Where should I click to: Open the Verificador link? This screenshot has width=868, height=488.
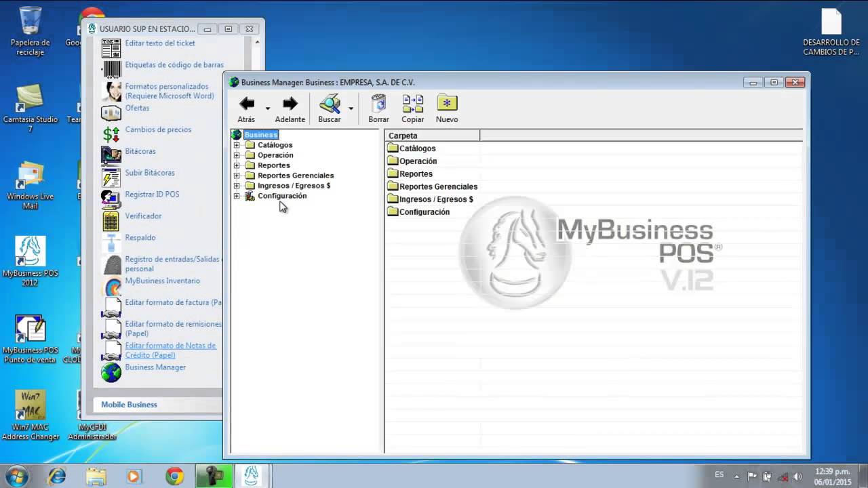(143, 216)
